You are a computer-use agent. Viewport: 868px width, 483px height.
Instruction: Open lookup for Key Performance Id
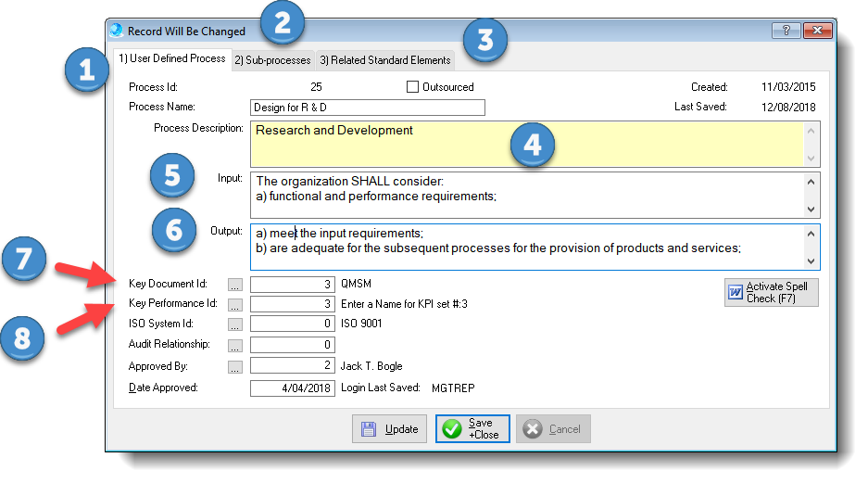point(235,304)
